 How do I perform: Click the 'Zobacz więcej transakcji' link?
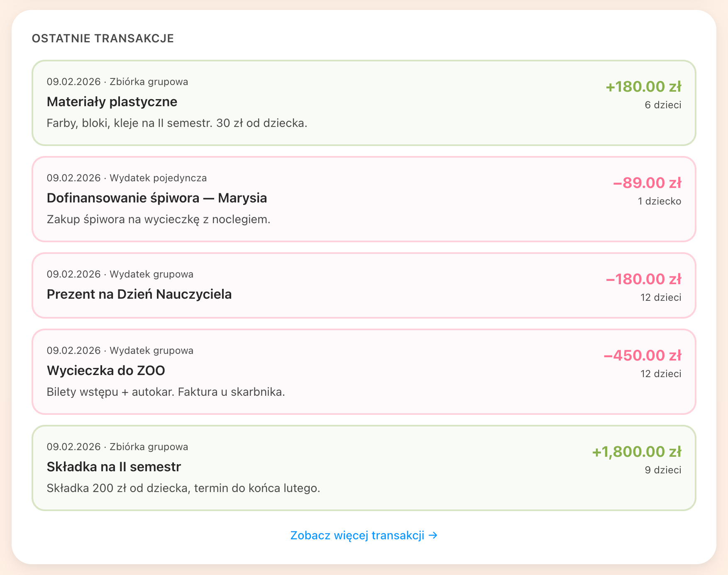point(358,535)
